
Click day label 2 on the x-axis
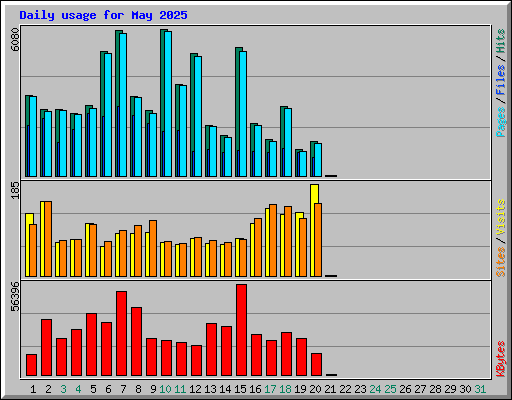48,389
